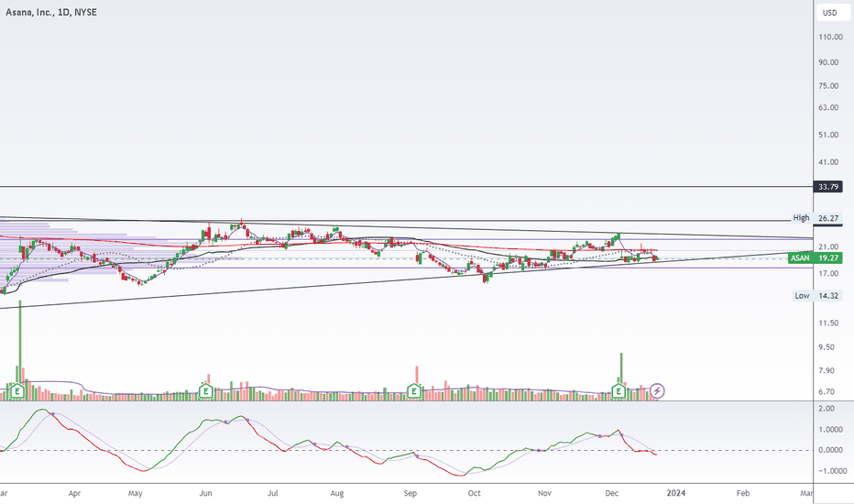Image resolution: width=854 pixels, height=504 pixels.
Task: Click the 17.00 price axis value
Action: [x=828, y=273]
